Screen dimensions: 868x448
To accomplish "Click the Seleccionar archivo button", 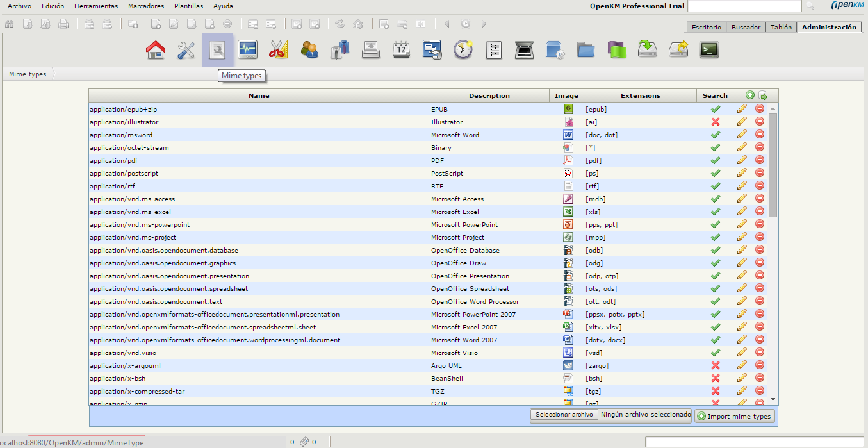I will coord(564,415).
